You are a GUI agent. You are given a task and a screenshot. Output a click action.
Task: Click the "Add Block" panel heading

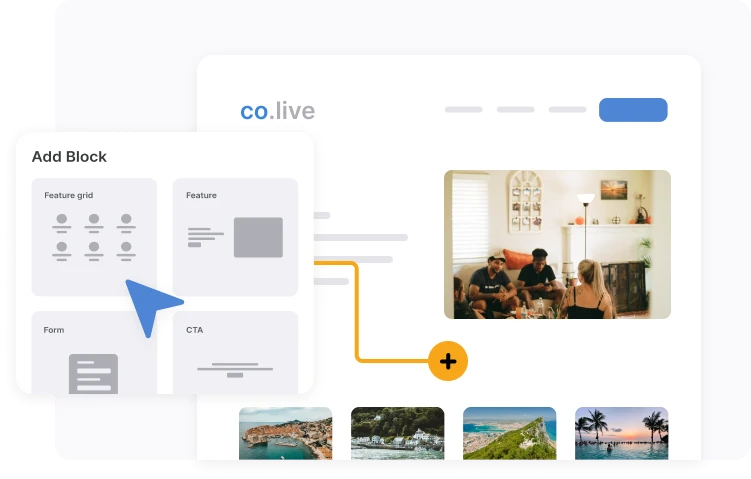click(x=69, y=157)
